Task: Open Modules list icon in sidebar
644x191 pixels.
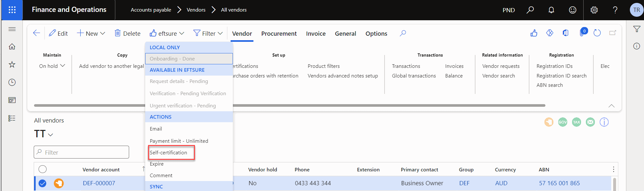Action: tap(12, 118)
